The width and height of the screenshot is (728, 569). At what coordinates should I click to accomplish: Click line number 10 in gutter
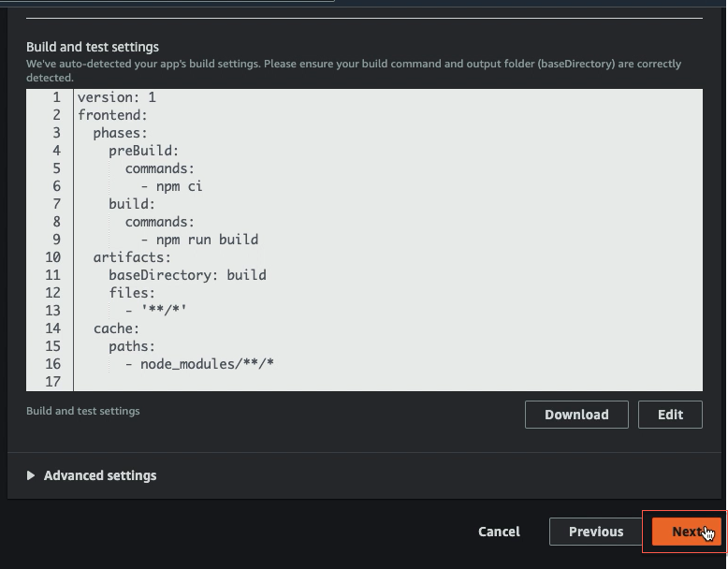point(53,257)
